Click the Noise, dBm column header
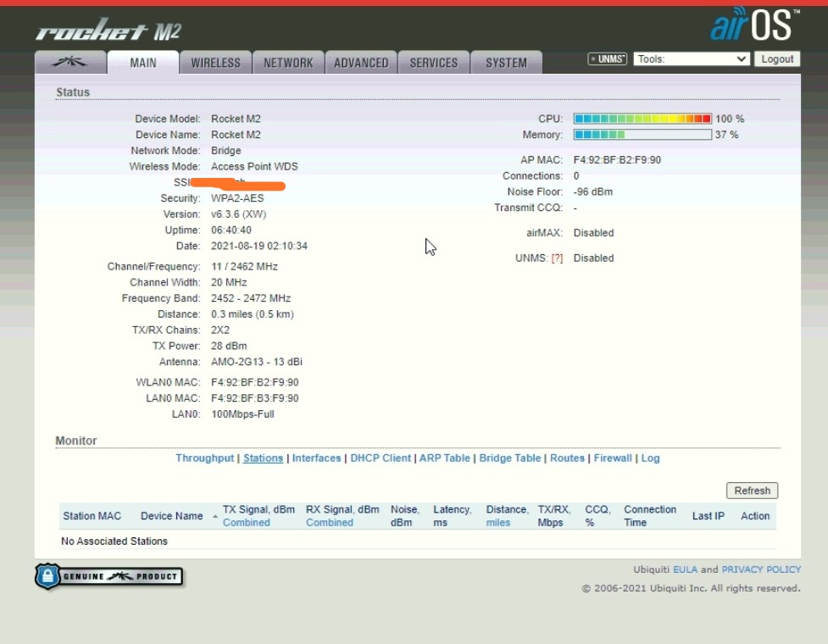The width and height of the screenshot is (828, 644). [x=405, y=516]
